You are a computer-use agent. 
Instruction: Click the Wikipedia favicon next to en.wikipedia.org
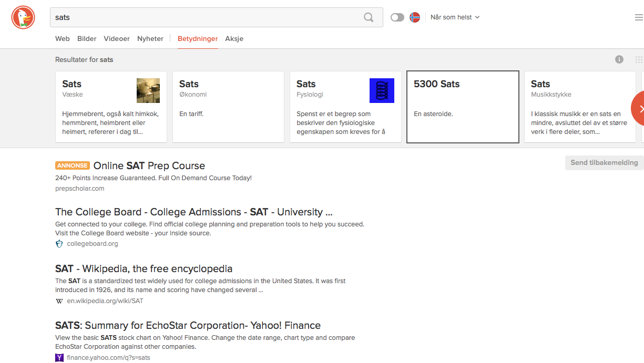[59, 301]
